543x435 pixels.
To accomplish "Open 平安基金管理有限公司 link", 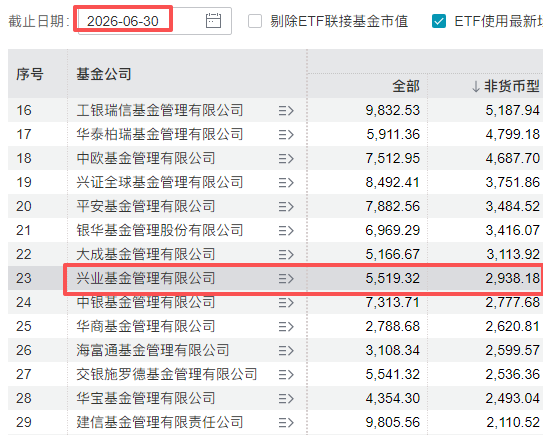I will click(146, 206).
